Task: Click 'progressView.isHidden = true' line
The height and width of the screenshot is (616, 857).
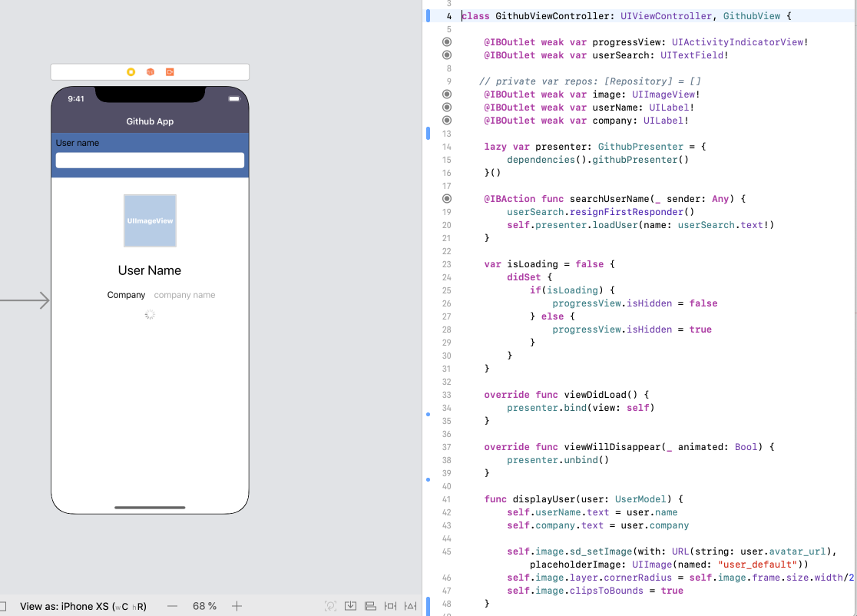Action: click(632, 330)
